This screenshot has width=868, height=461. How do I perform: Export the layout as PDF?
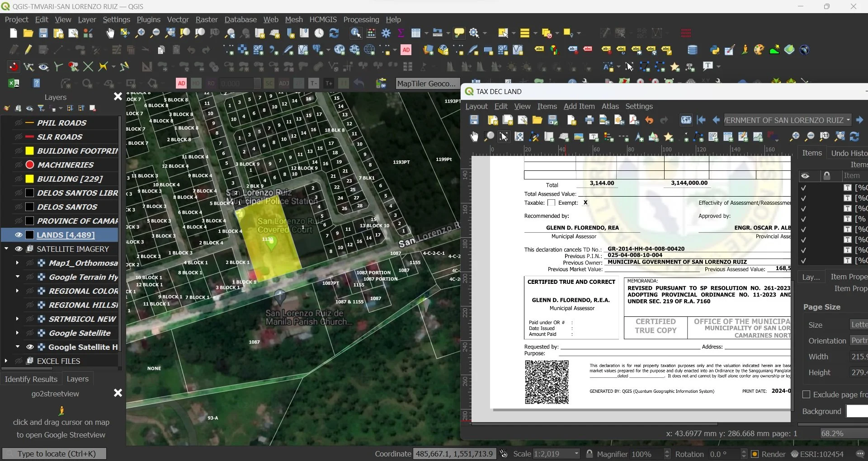634,120
